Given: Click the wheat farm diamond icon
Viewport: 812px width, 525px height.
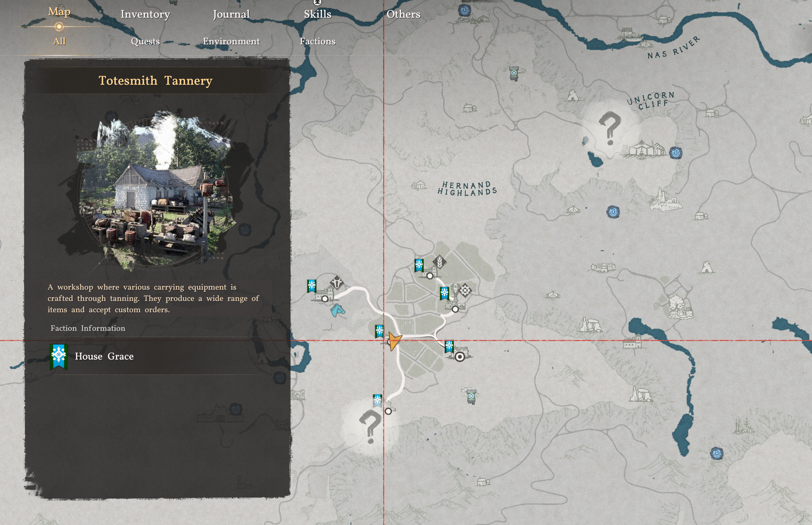Looking at the screenshot, I should (x=440, y=262).
